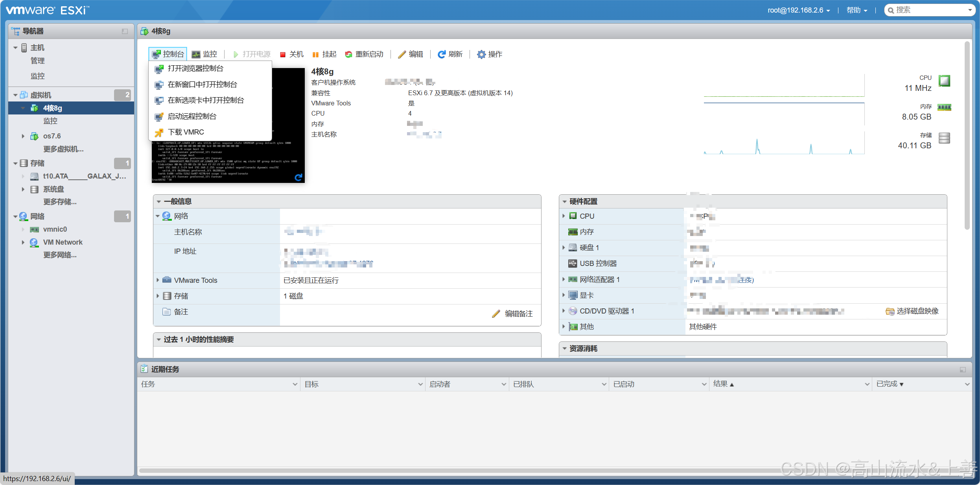The height and width of the screenshot is (485, 980).
Task: Click the 编辑 pencil edit button
Action: (410, 54)
